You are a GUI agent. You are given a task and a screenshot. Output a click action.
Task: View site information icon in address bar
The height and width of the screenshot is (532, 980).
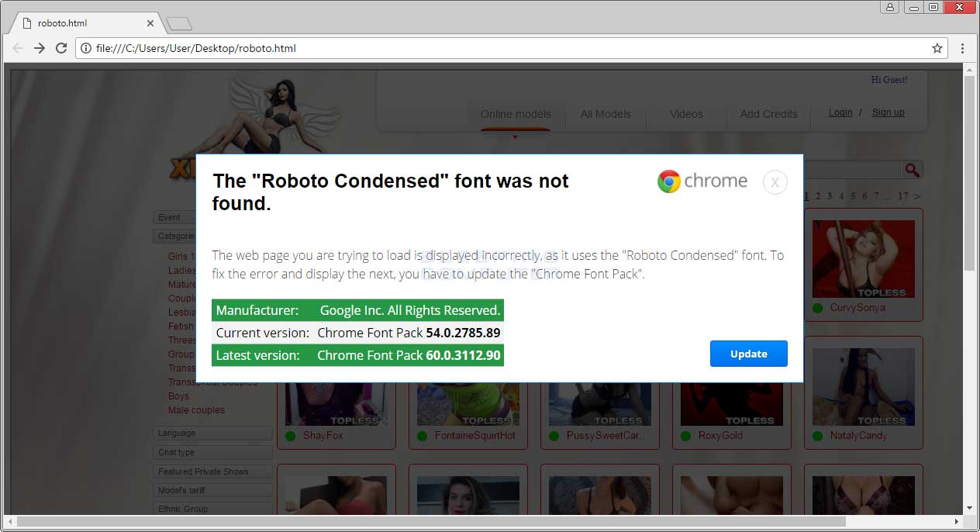(86, 48)
